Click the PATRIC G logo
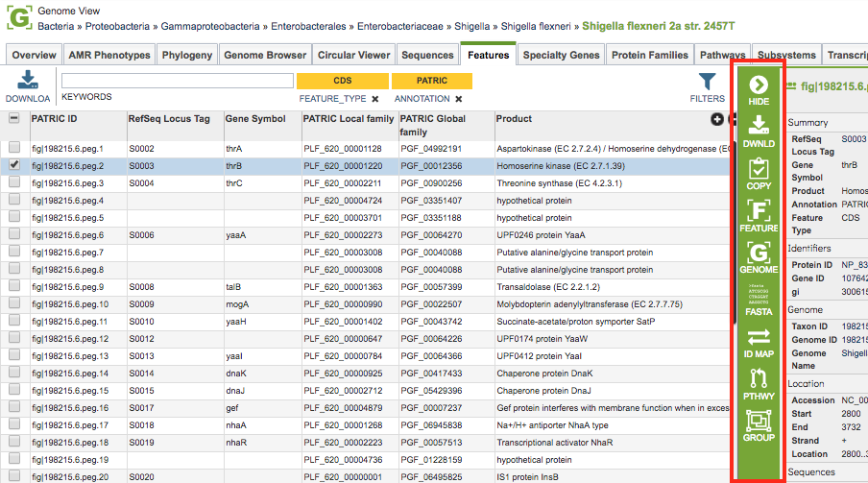Viewport: 868px width, 483px height. (19, 16)
